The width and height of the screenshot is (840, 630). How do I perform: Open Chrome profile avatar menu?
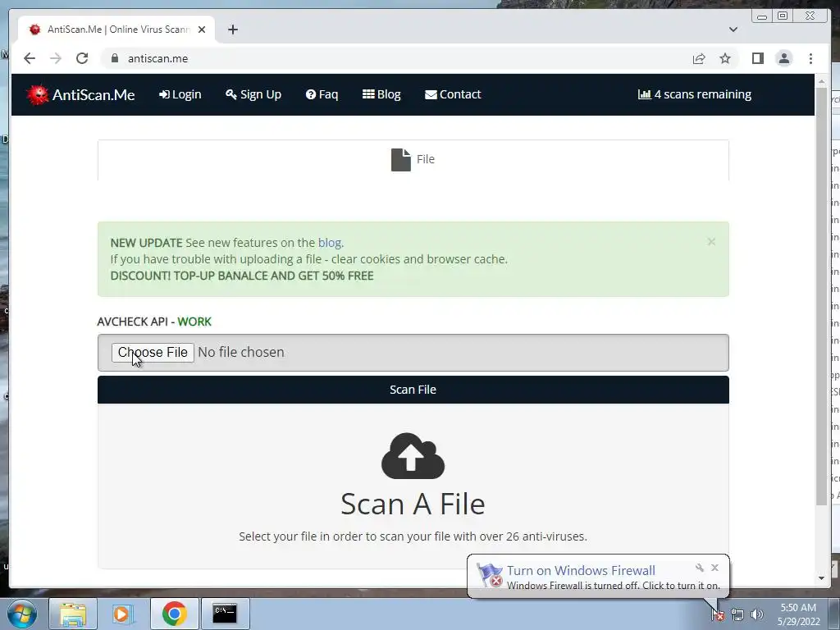783,58
